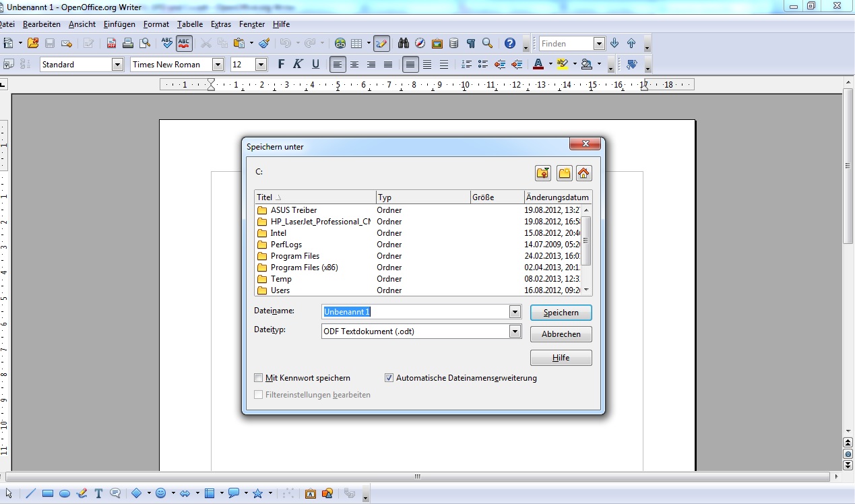Toggle underline formatting icon

click(315, 65)
